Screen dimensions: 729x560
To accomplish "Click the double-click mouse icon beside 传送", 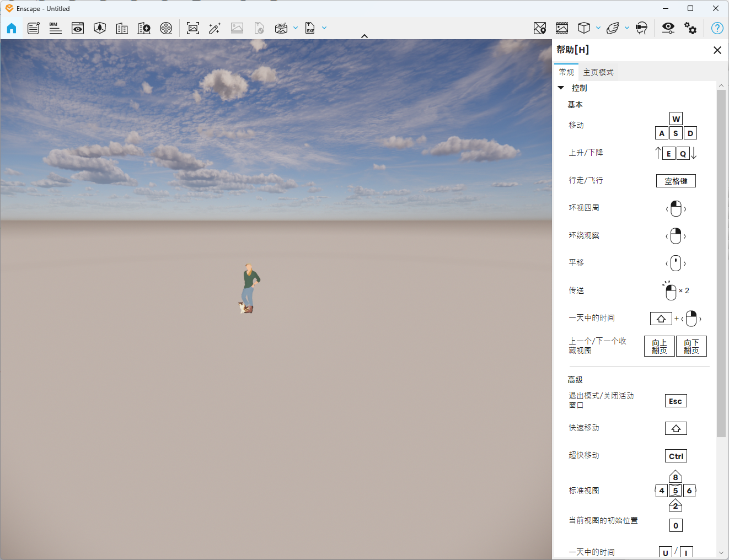I will 671,291.
